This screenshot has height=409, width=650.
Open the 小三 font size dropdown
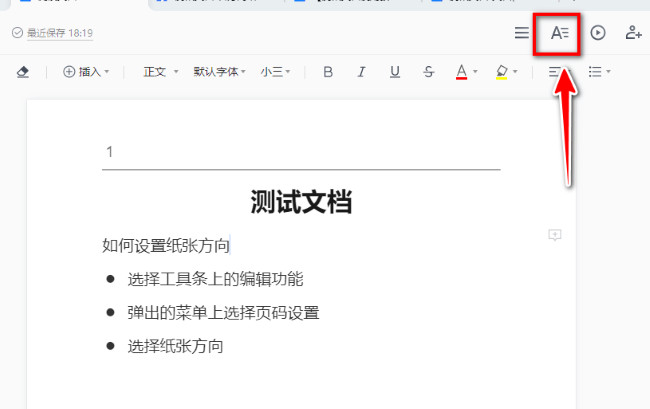(x=277, y=72)
